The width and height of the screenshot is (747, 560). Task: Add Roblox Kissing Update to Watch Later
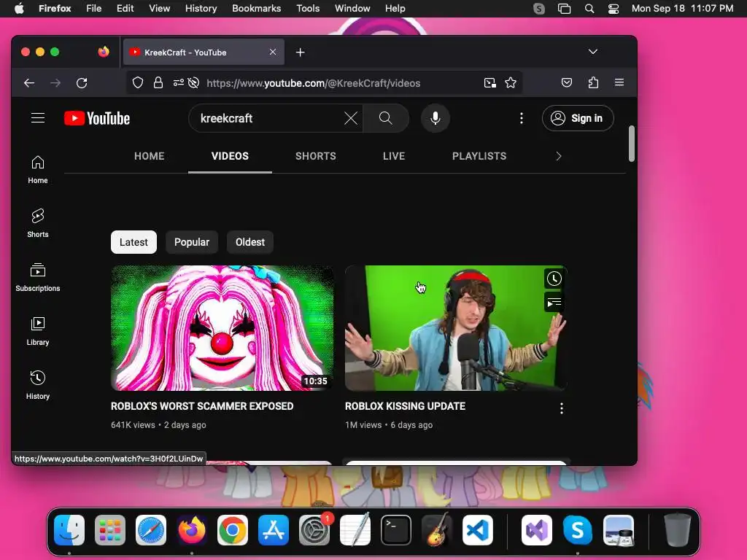[554, 279]
